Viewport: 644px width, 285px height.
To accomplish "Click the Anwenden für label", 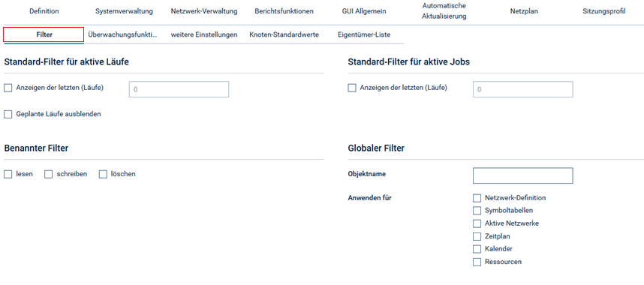I will coord(369,198).
